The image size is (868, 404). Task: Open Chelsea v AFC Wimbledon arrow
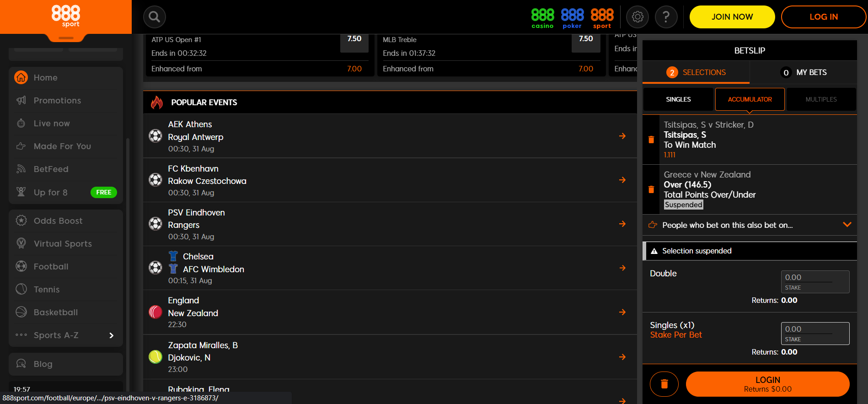pos(622,268)
